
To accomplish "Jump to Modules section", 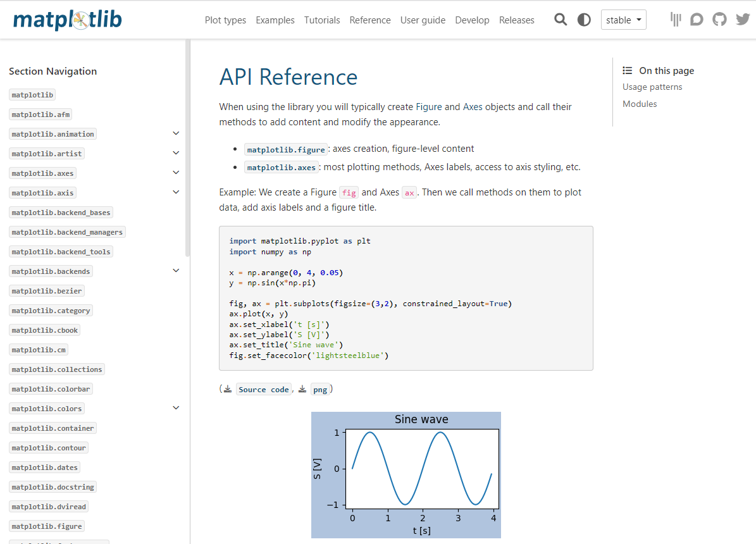I will point(640,104).
